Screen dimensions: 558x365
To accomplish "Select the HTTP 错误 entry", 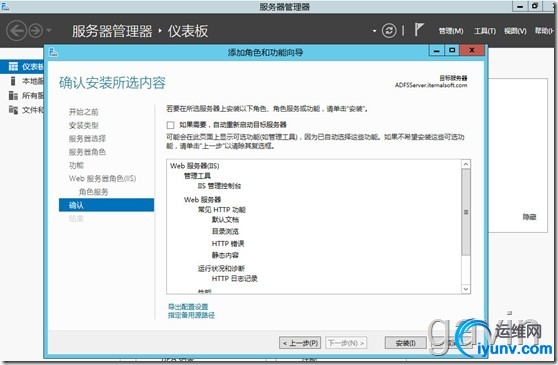I will [228, 244].
